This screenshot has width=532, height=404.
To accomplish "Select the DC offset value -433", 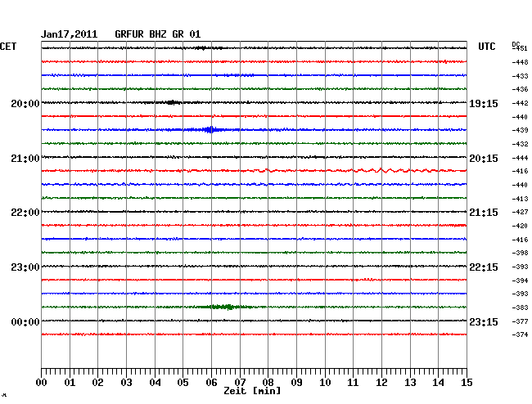I will click(x=520, y=76).
